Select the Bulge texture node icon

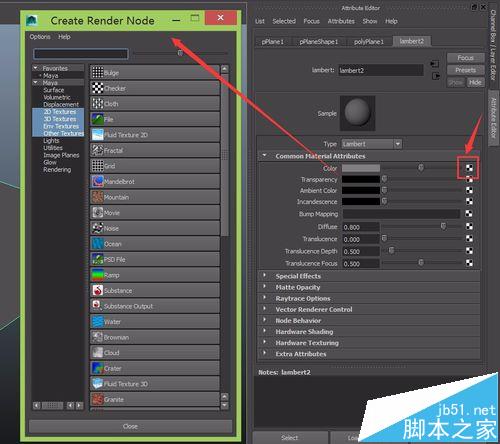97,72
